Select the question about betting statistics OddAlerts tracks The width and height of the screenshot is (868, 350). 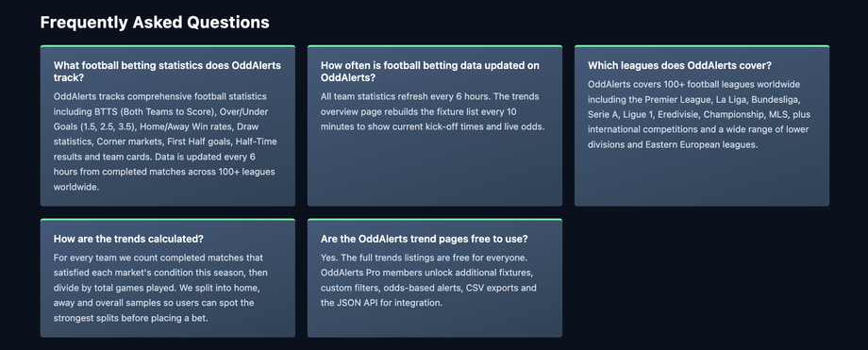167,72
